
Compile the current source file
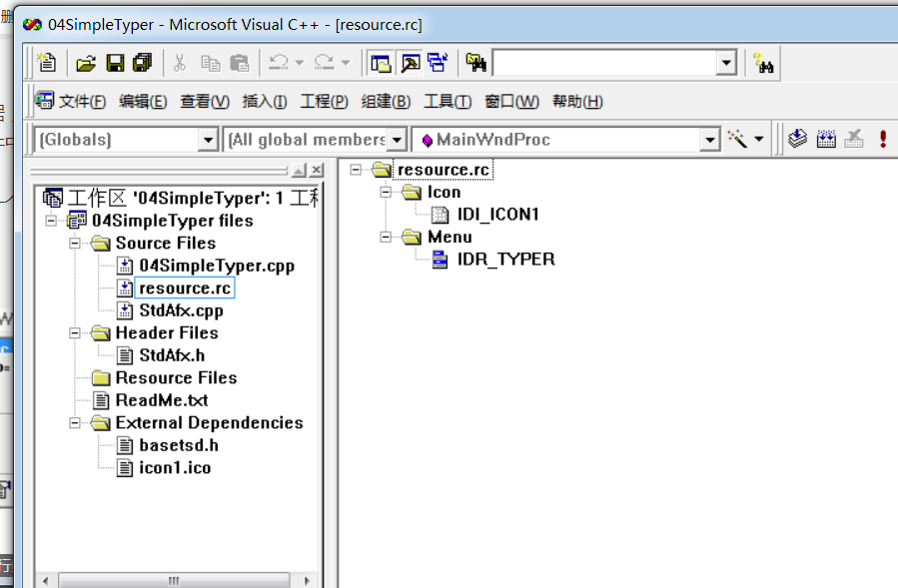click(x=797, y=138)
